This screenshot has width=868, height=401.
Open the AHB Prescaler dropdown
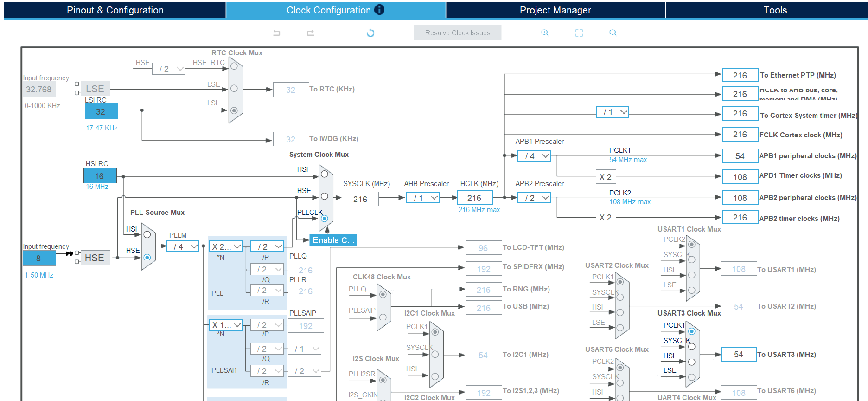pyautogui.click(x=423, y=198)
